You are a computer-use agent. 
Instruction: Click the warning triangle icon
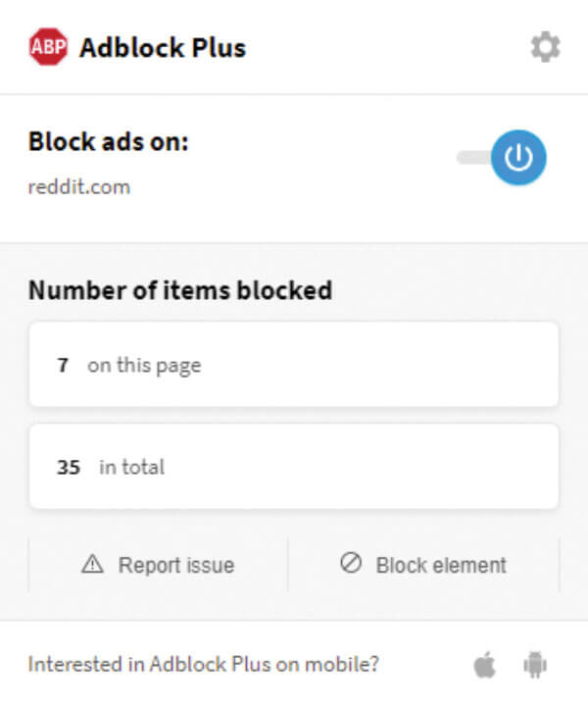click(x=92, y=565)
